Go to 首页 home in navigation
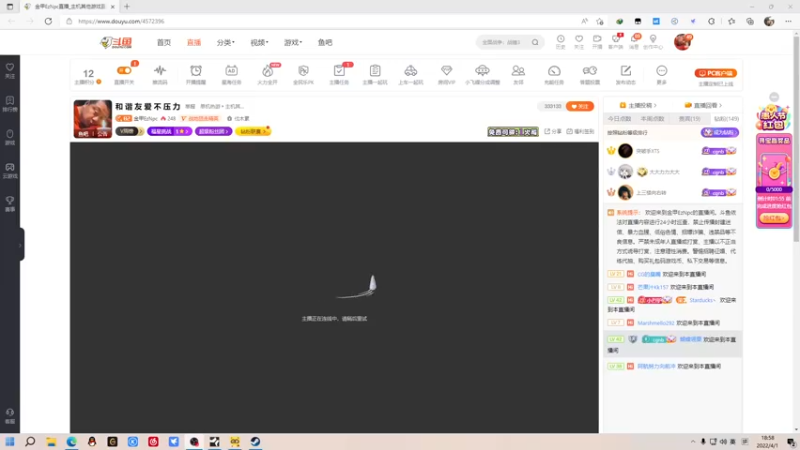This screenshot has height=450, width=800. point(164,42)
